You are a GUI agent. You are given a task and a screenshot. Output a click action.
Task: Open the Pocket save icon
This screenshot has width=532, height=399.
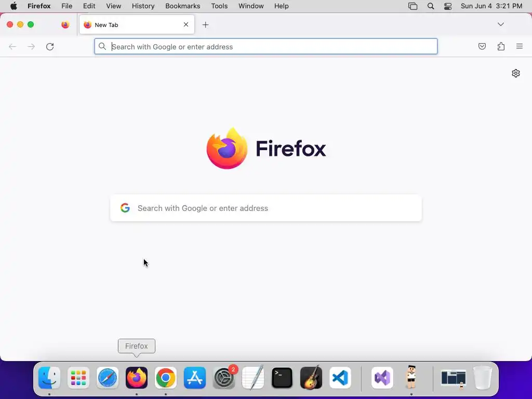[x=482, y=46]
